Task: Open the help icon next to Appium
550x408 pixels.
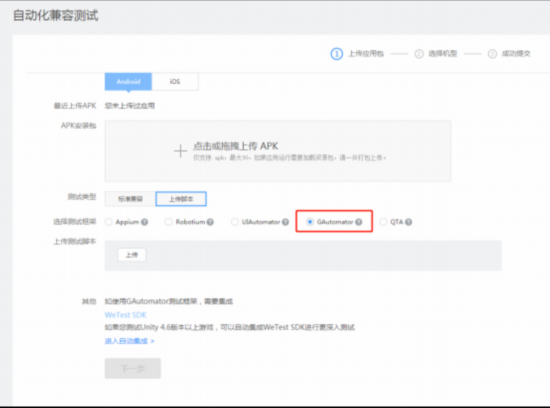Action: click(x=145, y=222)
